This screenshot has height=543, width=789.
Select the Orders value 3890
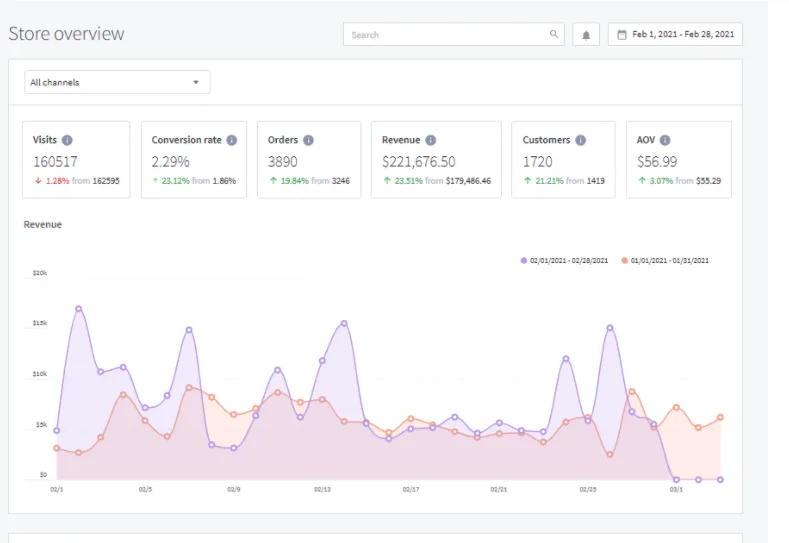click(x=283, y=162)
